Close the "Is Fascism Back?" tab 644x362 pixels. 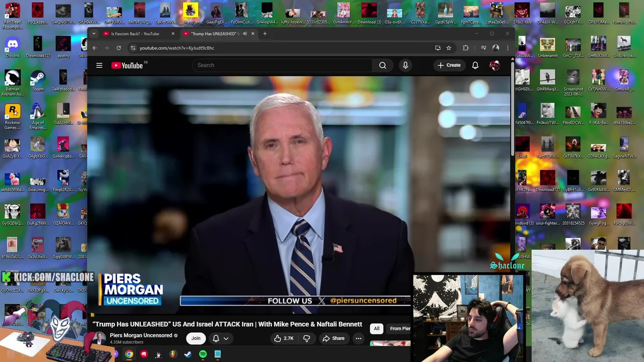pyautogui.click(x=173, y=34)
